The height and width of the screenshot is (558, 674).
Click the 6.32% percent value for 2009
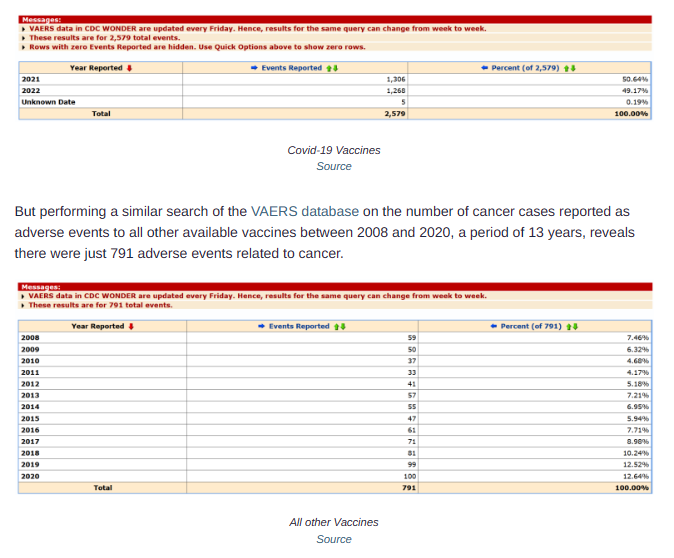coord(637,350)
